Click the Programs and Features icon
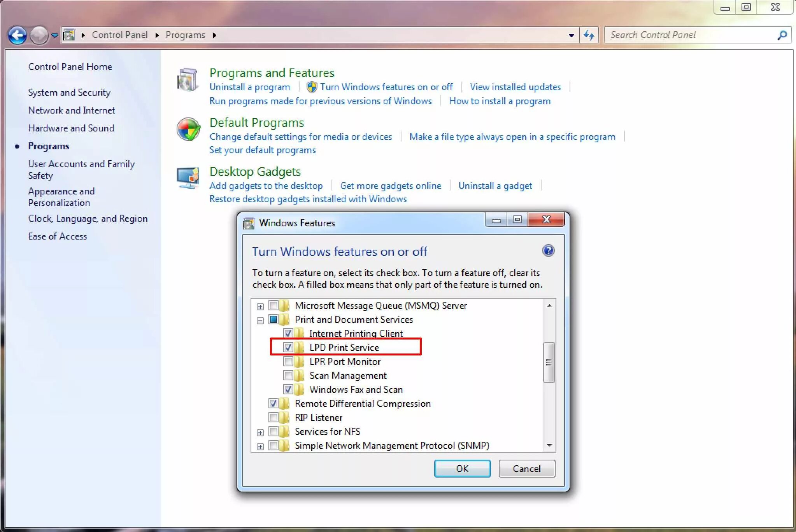 (x=188, y=80)
